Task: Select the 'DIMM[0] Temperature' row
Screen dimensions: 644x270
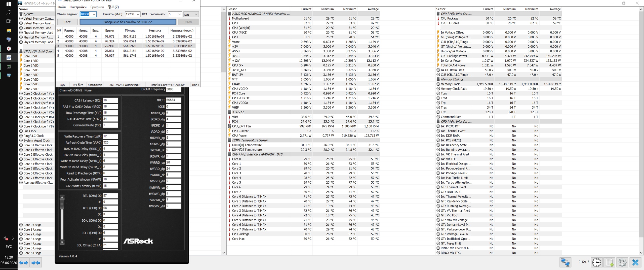Action: coord(303,145)
